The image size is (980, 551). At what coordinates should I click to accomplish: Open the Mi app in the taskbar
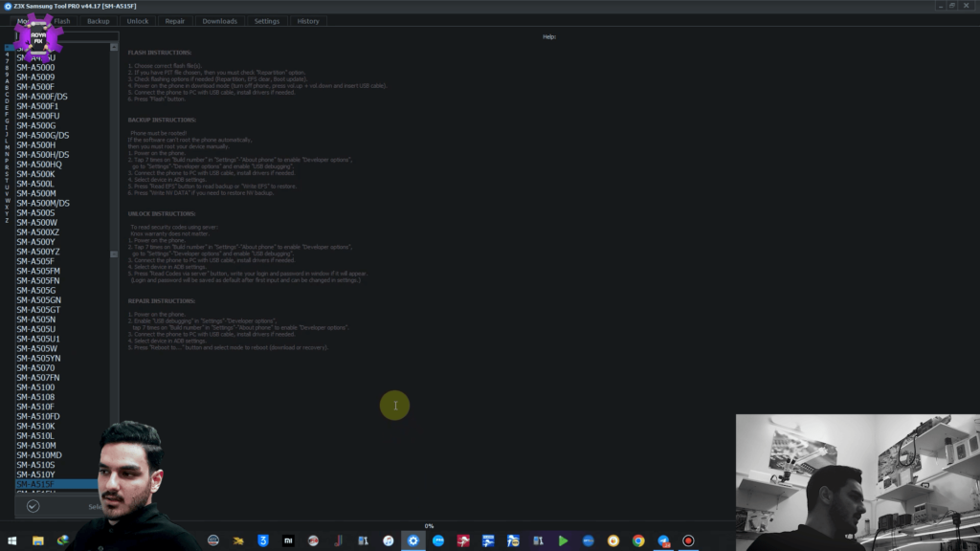click(288, 541)
